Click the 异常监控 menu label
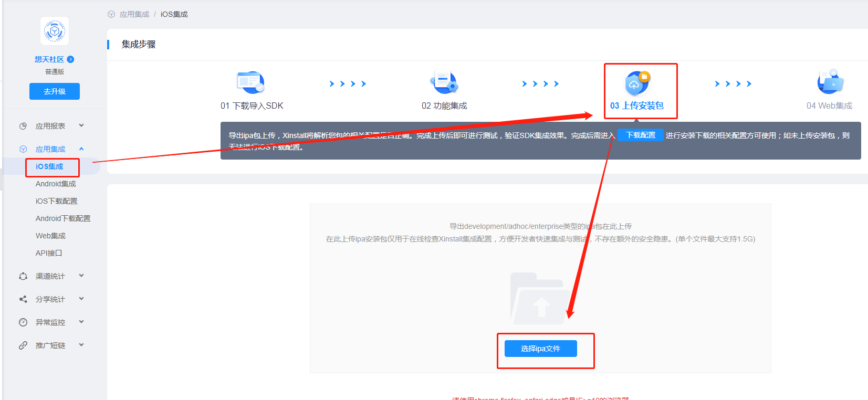Screen dimensions: 868x400 [50, 322]
